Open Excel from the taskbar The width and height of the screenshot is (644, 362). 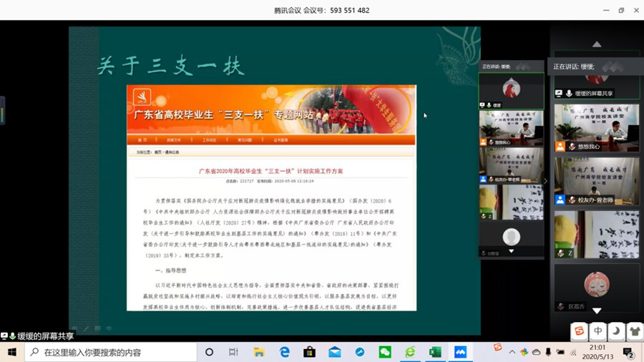[x=435, y=352]
